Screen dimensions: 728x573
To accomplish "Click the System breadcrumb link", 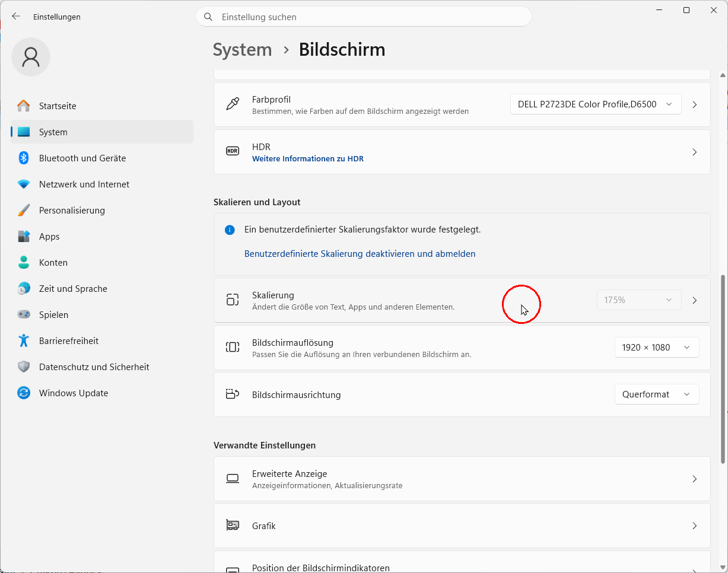I will point(242,50).
